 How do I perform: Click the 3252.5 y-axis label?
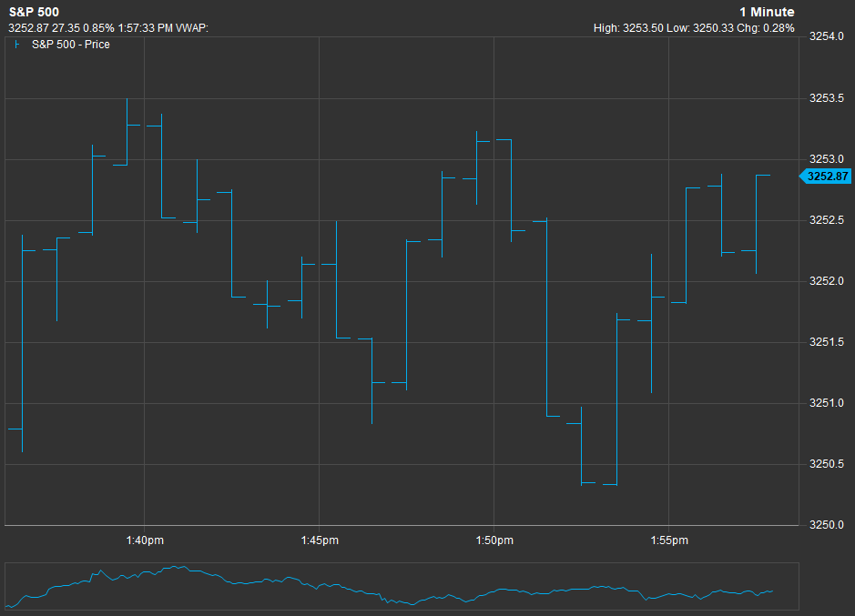tap(826, 220)
